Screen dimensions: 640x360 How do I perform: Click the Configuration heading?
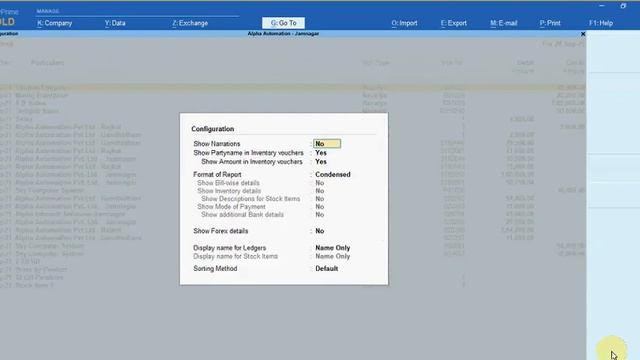point(213,129)
